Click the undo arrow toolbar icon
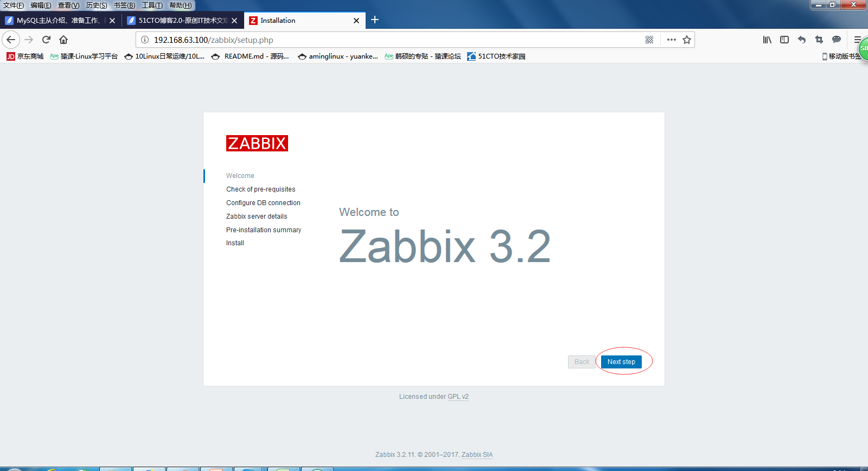The height and width of the screenshot is (471, 868). point(802,40)
